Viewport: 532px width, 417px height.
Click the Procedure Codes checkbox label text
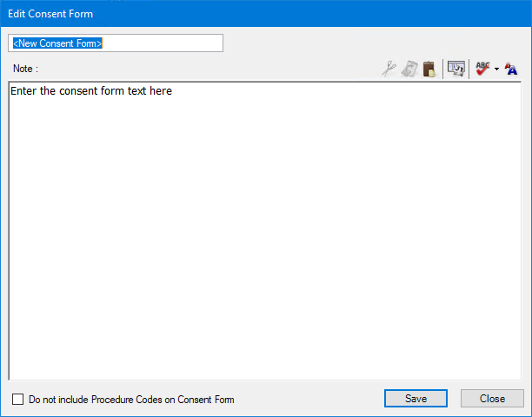pyautogui.click(x=131, y=400)
